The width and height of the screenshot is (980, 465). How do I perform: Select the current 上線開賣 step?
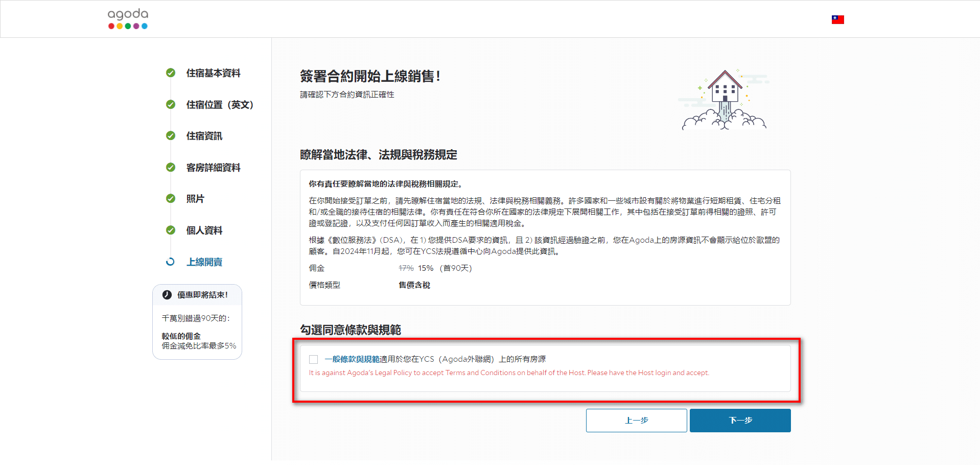click(x=204, y=262)
